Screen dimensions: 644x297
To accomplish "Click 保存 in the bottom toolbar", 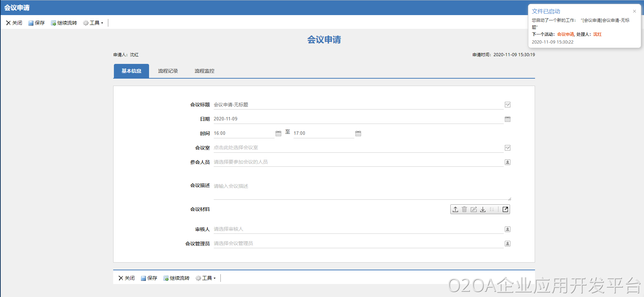I will (x=149, y=278).
